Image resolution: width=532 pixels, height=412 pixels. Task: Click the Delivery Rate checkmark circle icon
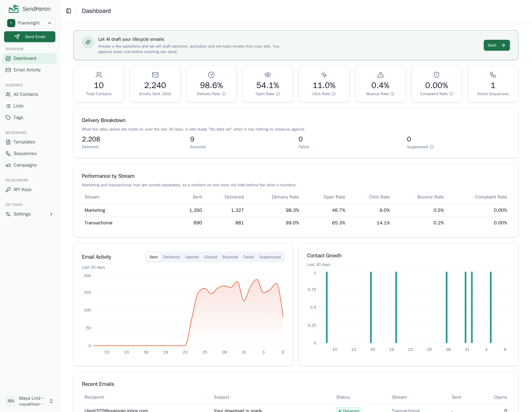coord(211,75)
